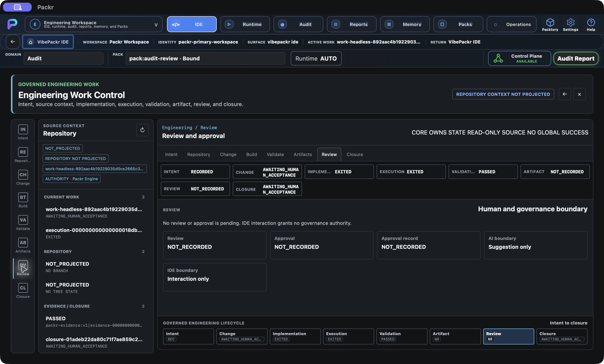Click the Engineering breadcrumb link
This screenshot has width=604, height=364.
pyautogui.click(x=177, y=127)
